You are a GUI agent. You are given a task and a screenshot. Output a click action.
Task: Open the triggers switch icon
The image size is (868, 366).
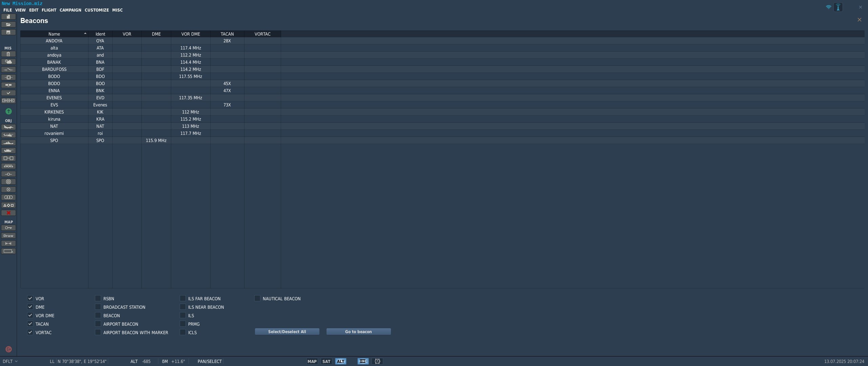(x=8, y=69)
